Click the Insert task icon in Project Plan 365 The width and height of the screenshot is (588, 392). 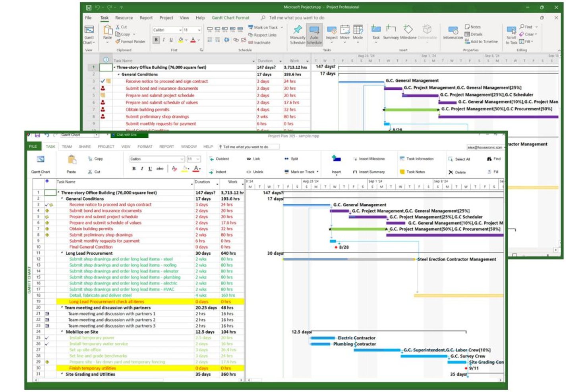point(336,159)
